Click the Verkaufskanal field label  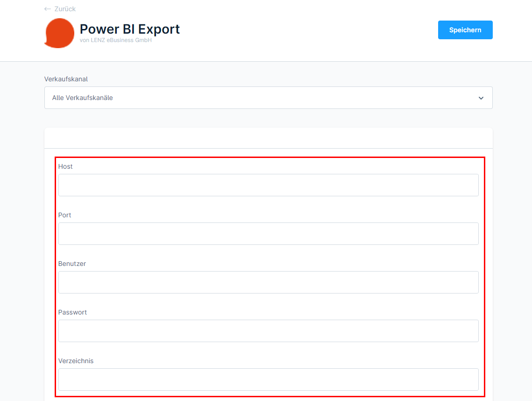click(x=66, y=79)
